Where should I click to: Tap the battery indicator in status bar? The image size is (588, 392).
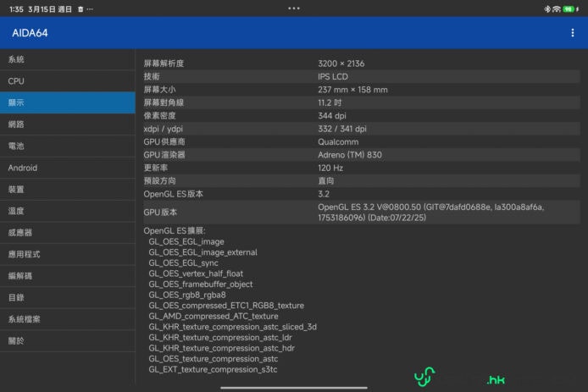click(568, 8)
